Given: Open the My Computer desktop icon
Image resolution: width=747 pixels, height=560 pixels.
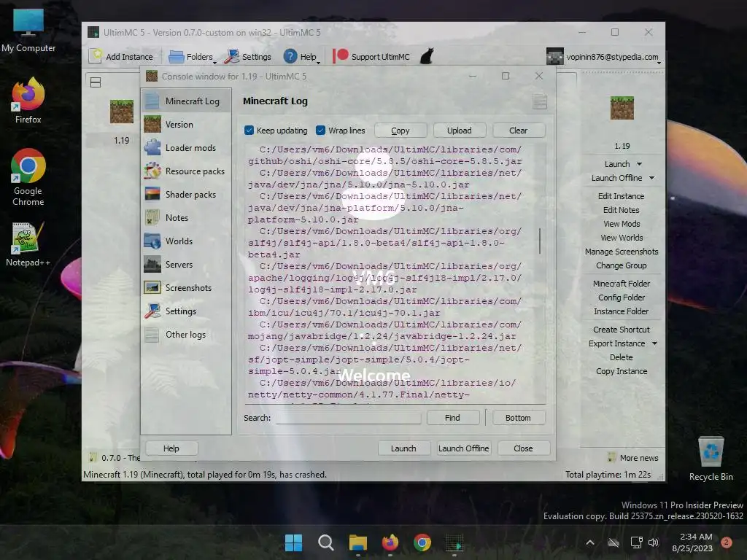Looking at the screenshot, I should point(28,31).
